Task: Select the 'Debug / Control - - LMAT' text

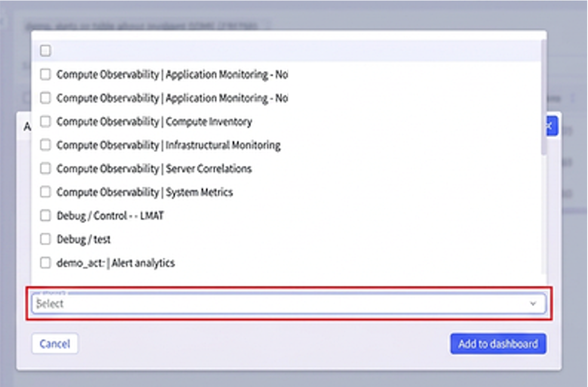Action: (110, 216)
